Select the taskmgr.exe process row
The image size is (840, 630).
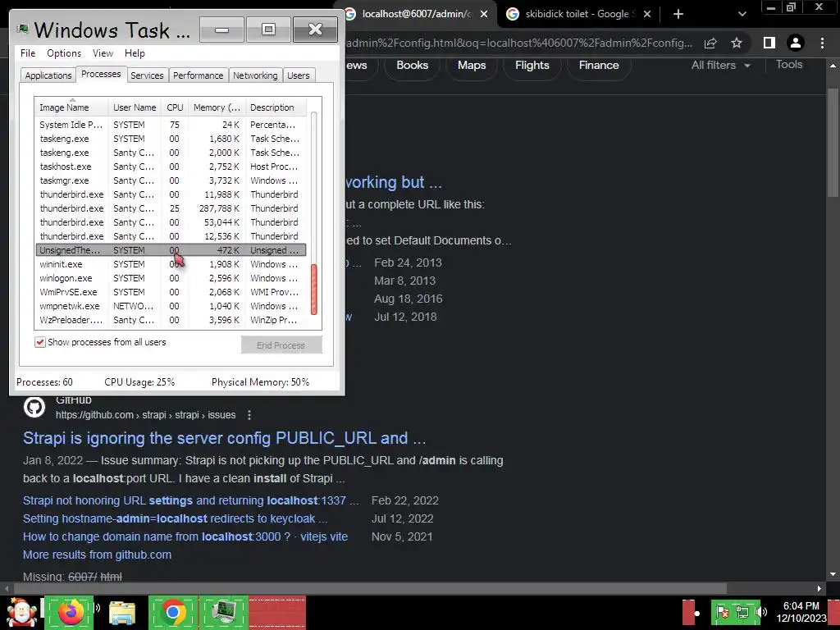click(171, 180)
